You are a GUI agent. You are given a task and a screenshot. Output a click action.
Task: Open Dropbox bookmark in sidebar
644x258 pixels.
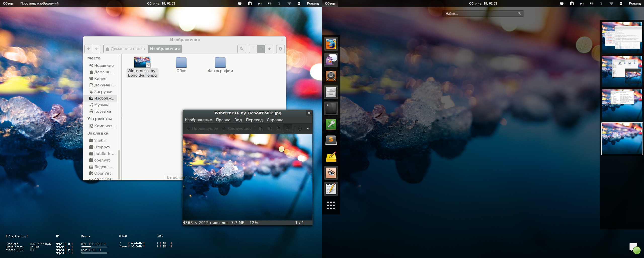tap(100, 147)
